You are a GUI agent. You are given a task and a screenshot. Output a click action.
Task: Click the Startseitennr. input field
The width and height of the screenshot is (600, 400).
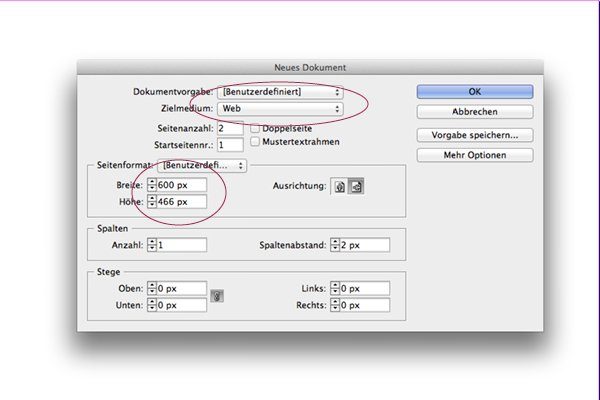coord(230,145)
